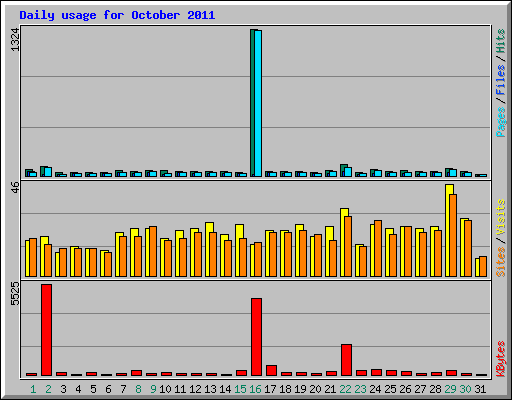Click the tall hits bar for day 16
The height and width of the screenshot is (400, 512).
coord(253,103)
